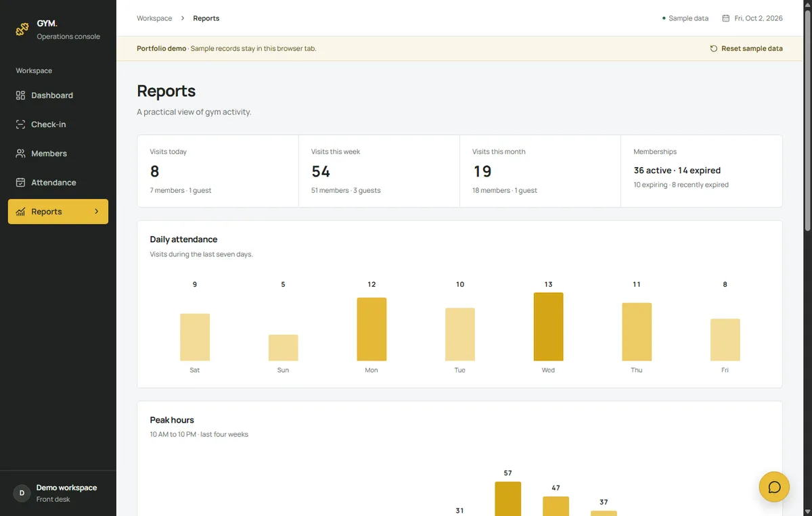Click the Saturday attendance bar
The width and height of the screenshot is (812, 516).
[195, 337]
